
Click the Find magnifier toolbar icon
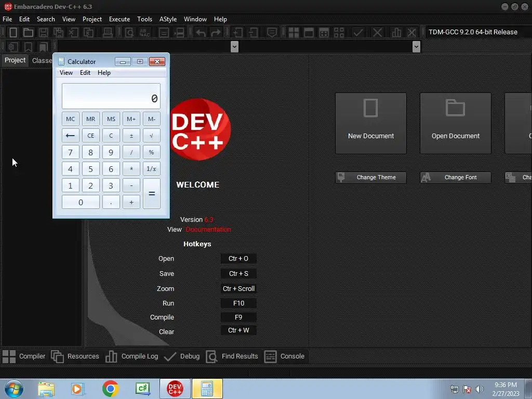pyautogui.click(x=129, y=32)
